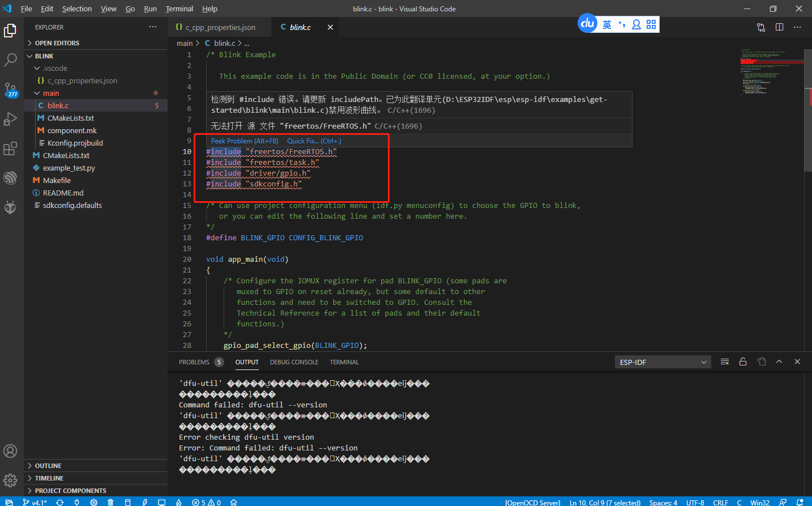Click the ESP-IDF build flash monitor flame icon
Viewport: 812px width, 506px height.
tap(178, 502)
